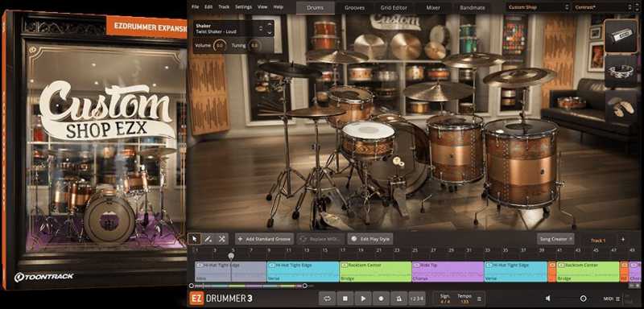Expand the Custom Shop library dropdown
Viewport: 644px width, 309px height.
[x=538, y=7]
